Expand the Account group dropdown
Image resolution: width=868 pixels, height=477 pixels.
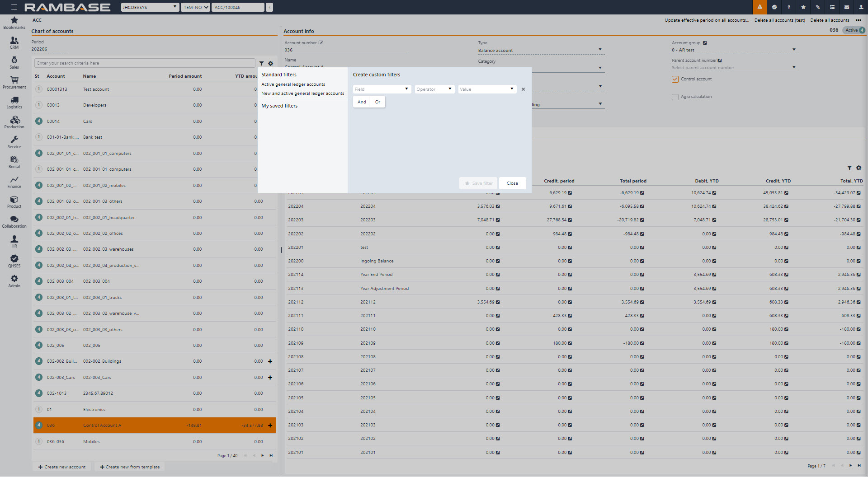point(793,50)
